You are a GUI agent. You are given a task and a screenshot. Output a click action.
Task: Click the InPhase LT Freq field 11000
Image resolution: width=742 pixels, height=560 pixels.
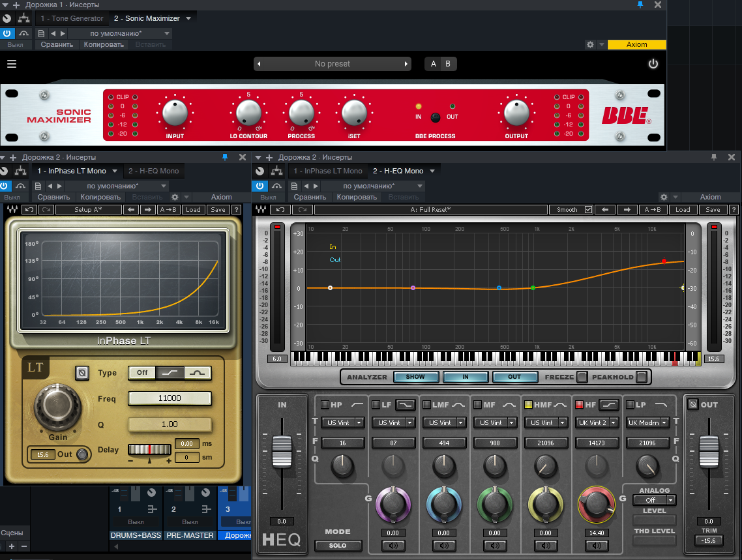tap(170, 398)
